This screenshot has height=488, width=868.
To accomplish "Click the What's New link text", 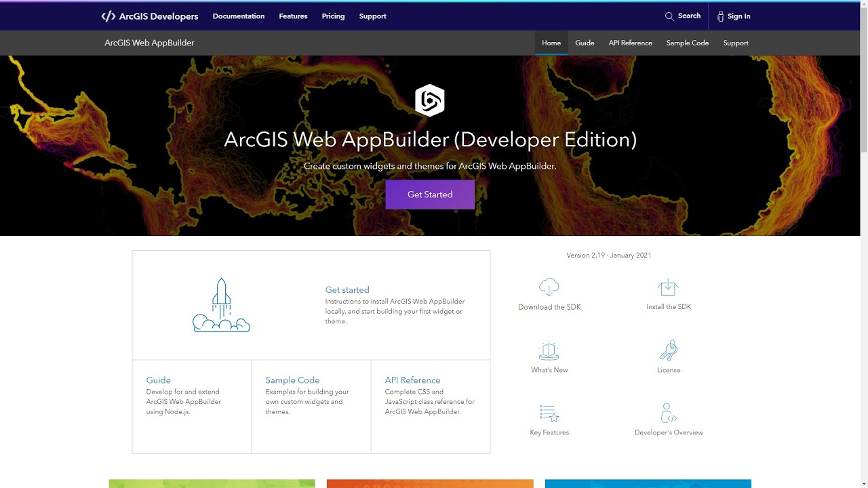I will coord(549,370).
